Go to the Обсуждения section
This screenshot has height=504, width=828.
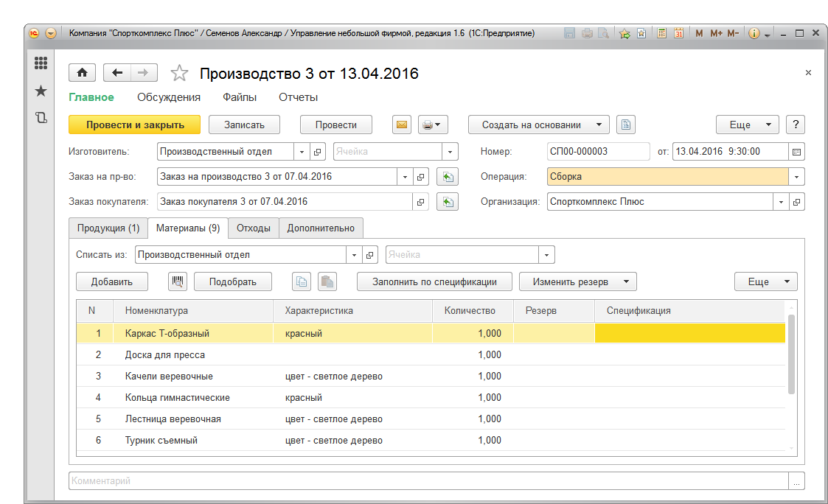tap(169, 97)
